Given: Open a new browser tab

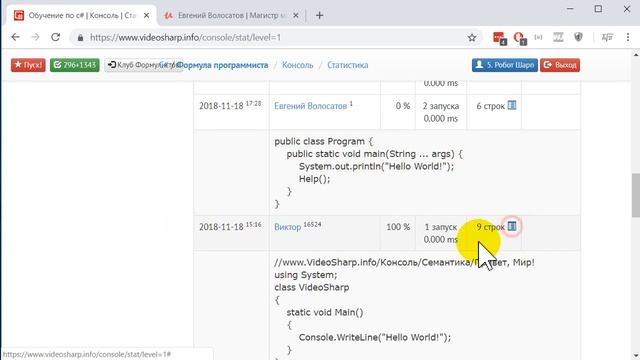Looking at the screenshot, I should 320,16.
